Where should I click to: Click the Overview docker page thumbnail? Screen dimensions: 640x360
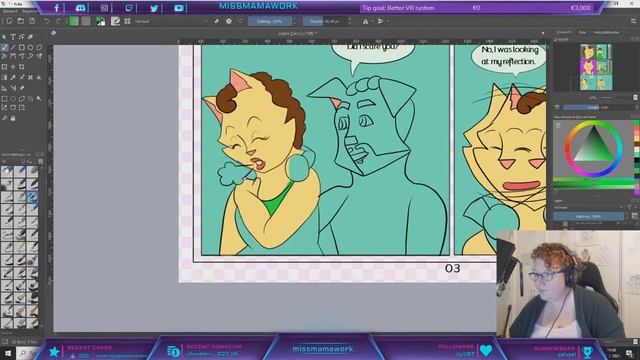(x=596, y=67)
